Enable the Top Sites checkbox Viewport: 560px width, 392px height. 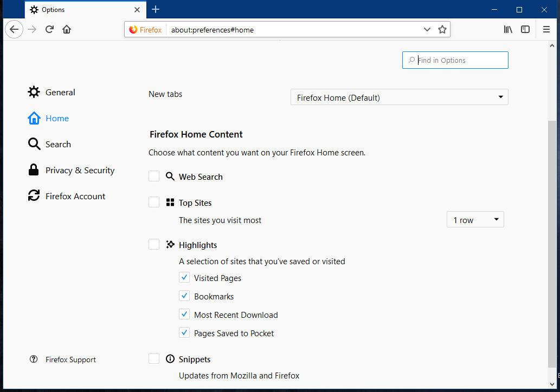154,202
